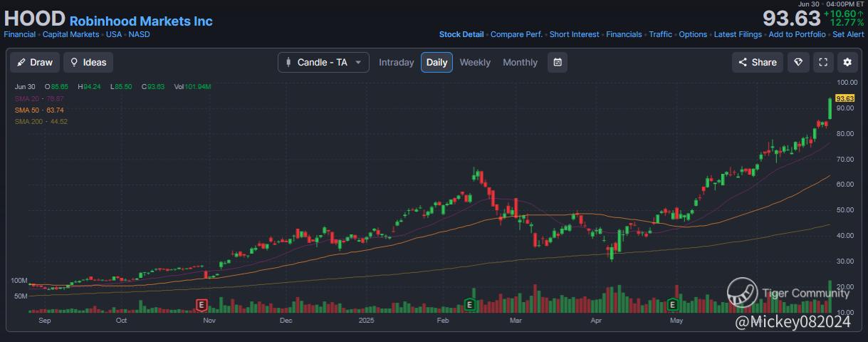Click the Set Alert link
The image size is (868, 342).
[848, 34]
